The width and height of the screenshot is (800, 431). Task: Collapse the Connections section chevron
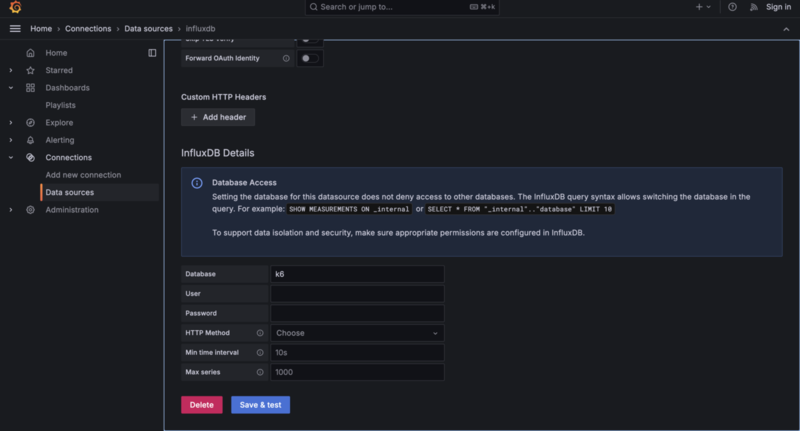[x=11, y=158]
